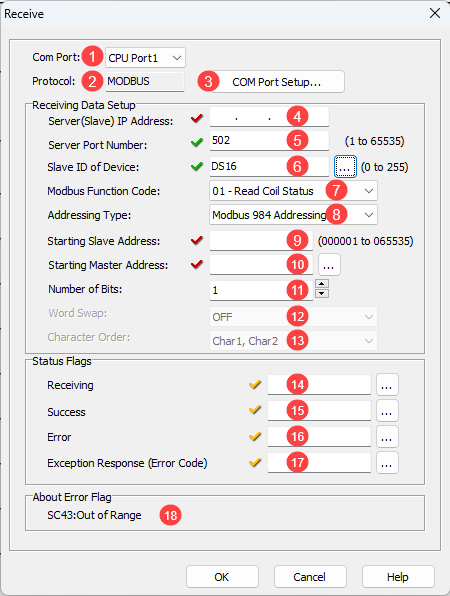Open browse button for Exception Response flag

(387, 463)
